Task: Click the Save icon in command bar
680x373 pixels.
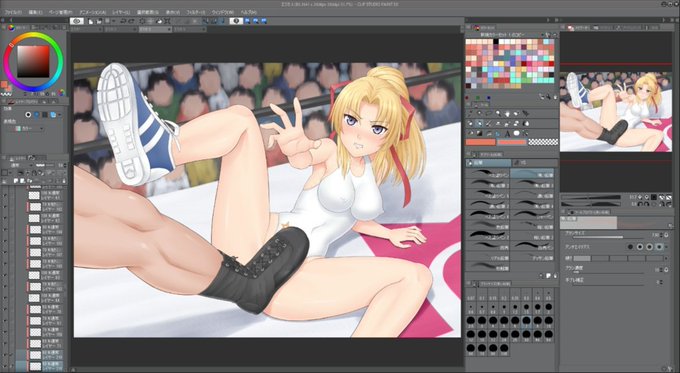Action: pos(107,21)
